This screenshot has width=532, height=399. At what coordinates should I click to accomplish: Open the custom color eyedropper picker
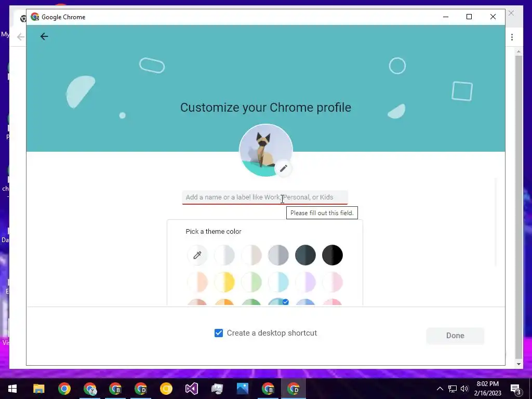[197, 255]
